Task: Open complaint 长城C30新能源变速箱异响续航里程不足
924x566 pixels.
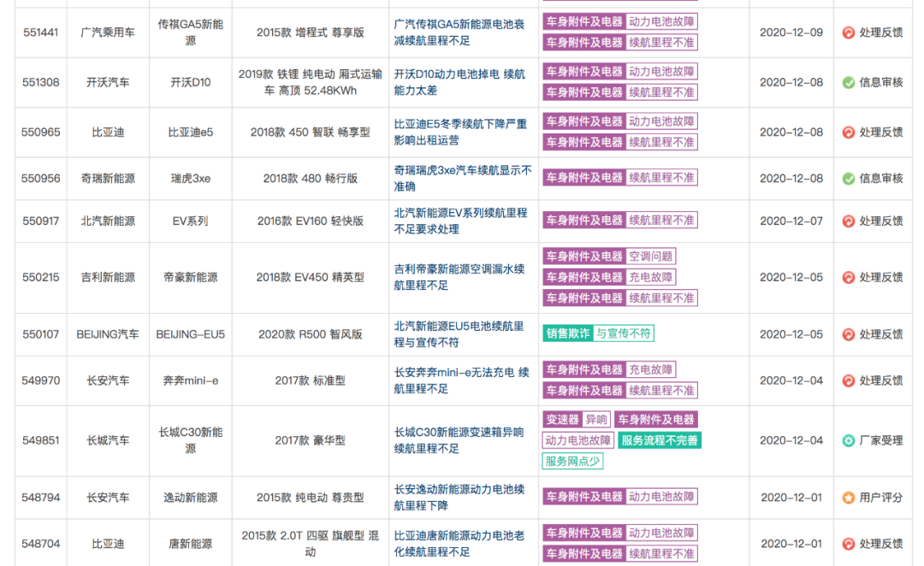Action: pos(459,440)
